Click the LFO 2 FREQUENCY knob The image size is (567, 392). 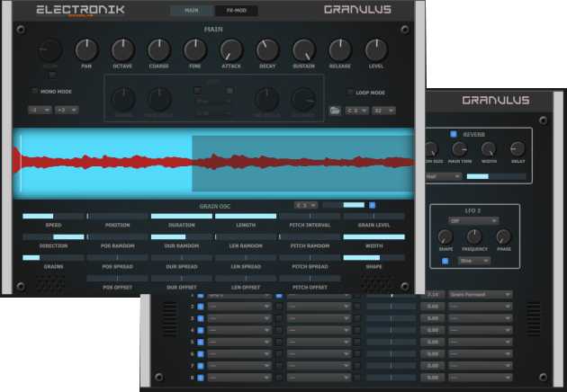[x=474, y=237]
